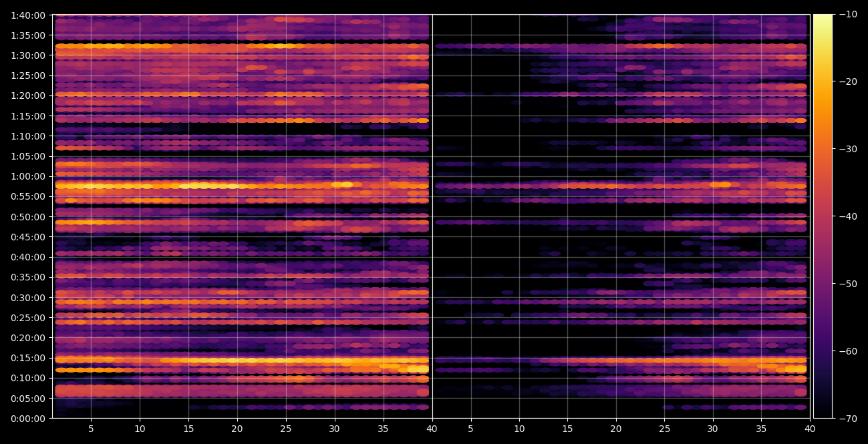Pick the 1:25:00 time label
868x444 pixels.
(x=27, y=75)
